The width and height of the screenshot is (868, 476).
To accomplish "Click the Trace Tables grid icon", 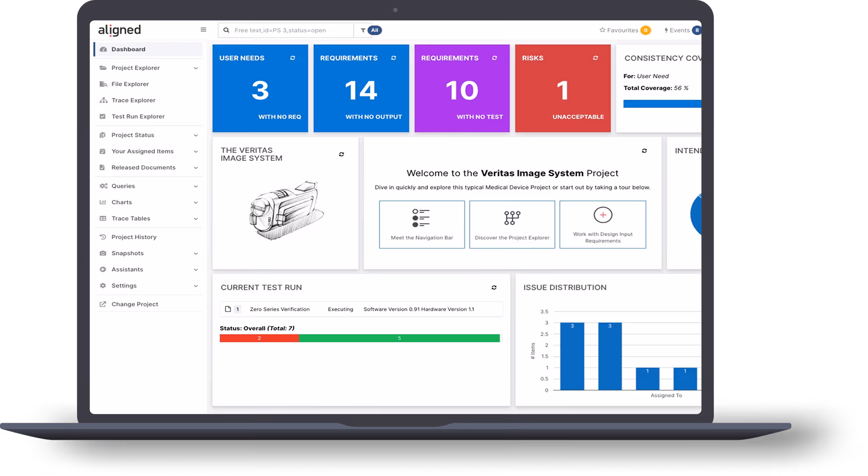I will [x=103, y=219].
